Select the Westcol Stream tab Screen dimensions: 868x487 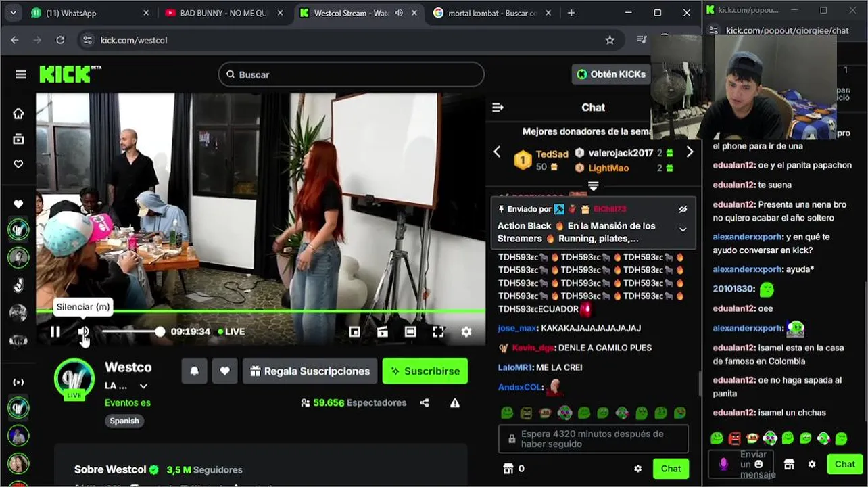click(x=358, y=13)
